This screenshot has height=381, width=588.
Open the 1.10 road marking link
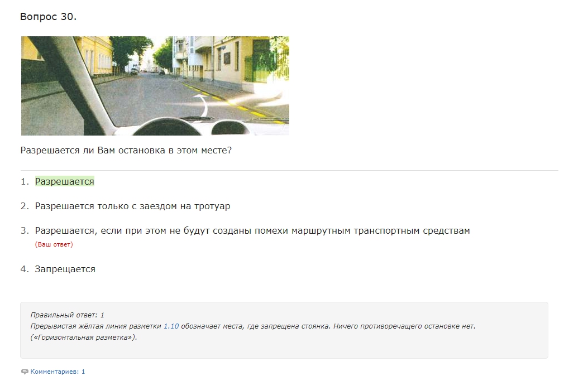tap(171, 326)
